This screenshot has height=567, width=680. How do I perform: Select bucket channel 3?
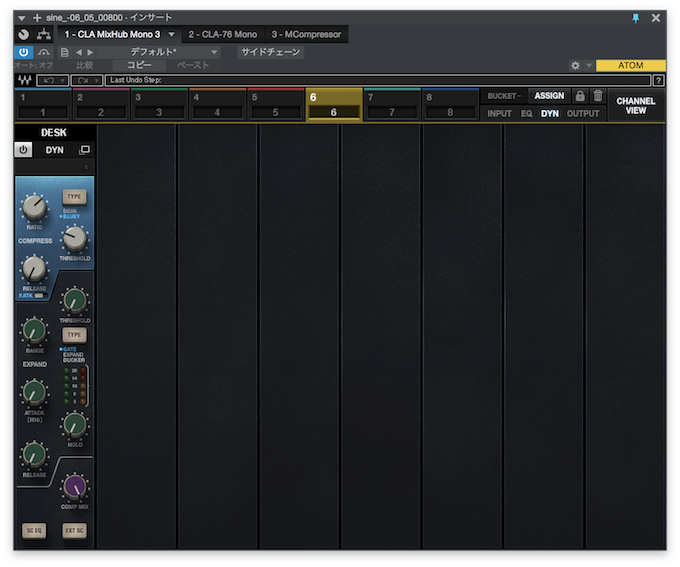tap(159, 105)
